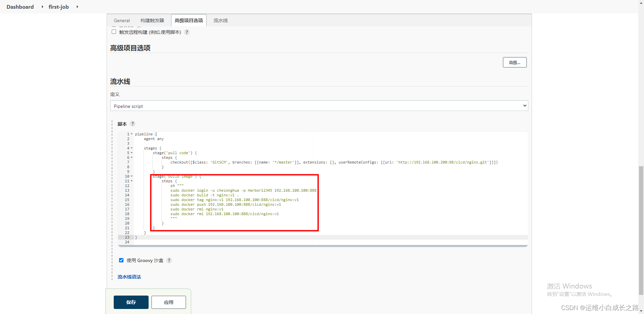
Task: Open help icon next to 脚本 label
Action: pos(132,124)
